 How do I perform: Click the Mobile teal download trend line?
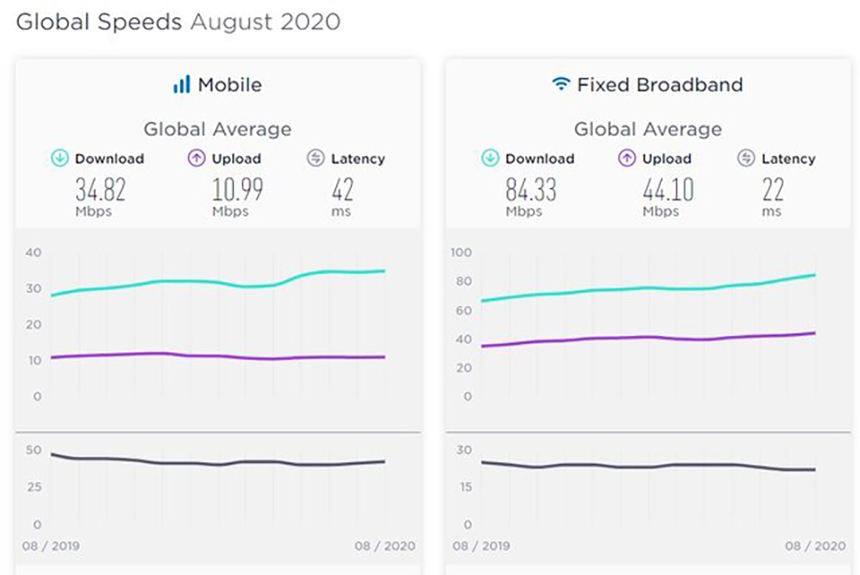click(x=200, y=281)
